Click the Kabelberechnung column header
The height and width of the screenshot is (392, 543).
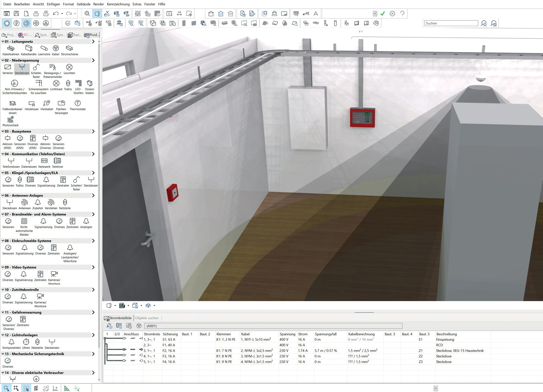tap(361, 334)
